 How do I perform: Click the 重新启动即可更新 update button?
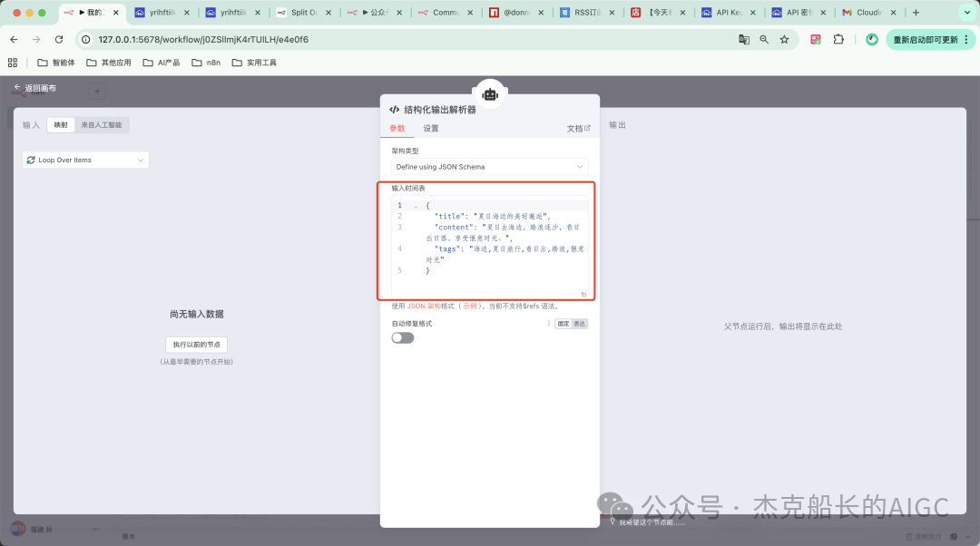point(931,39)
